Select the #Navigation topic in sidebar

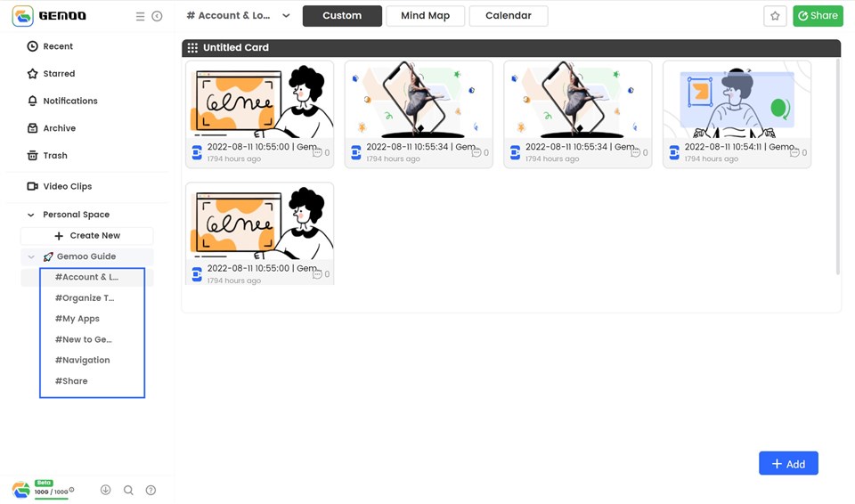(82, 360)
